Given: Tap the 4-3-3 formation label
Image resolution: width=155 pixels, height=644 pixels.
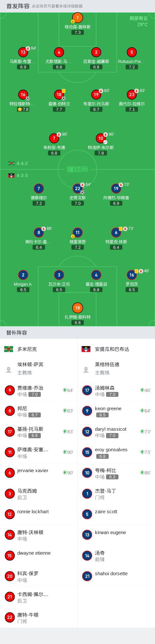Looking at the screenshot, I should click(x=22, y=175).
